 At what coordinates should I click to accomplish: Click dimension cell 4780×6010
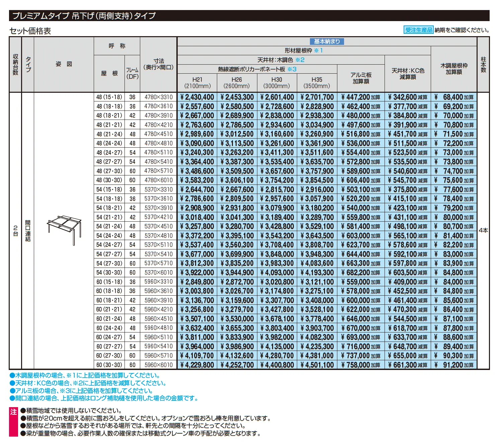tap(159, 180)
